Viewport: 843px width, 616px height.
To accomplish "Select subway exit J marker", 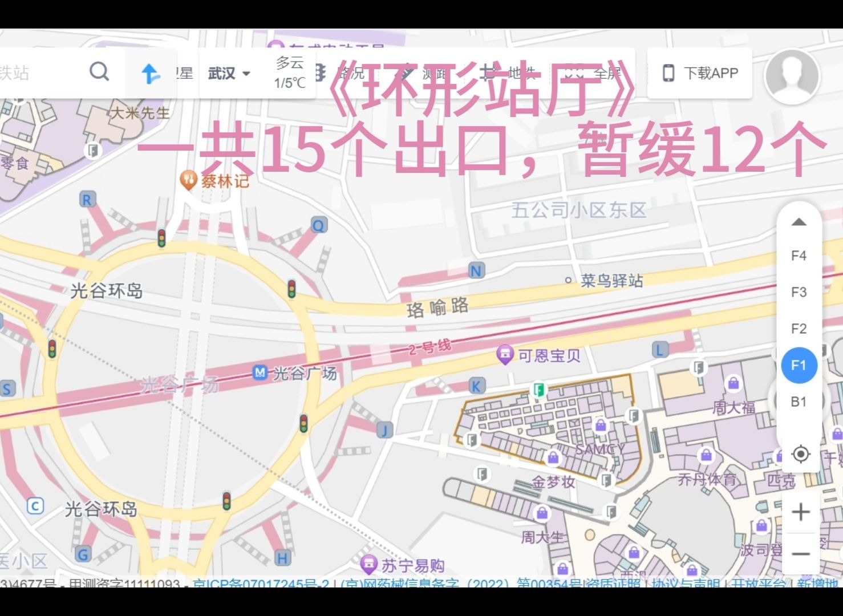I will [x=384, y=430].
